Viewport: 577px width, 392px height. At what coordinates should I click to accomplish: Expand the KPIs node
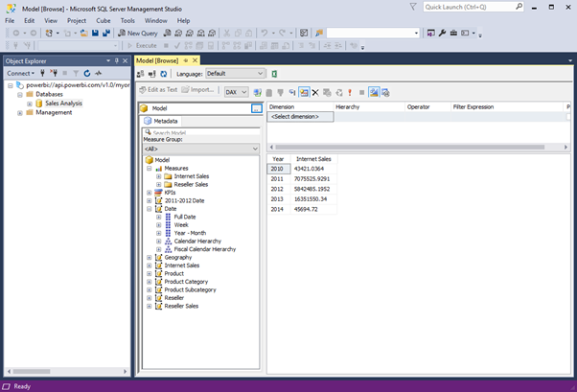click(x=149, y=193)
